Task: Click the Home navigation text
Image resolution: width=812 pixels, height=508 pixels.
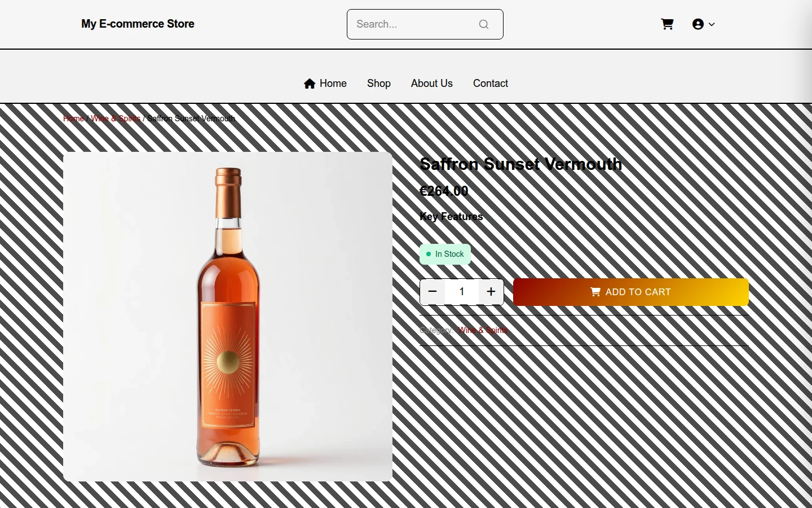Action: (333, 84)
